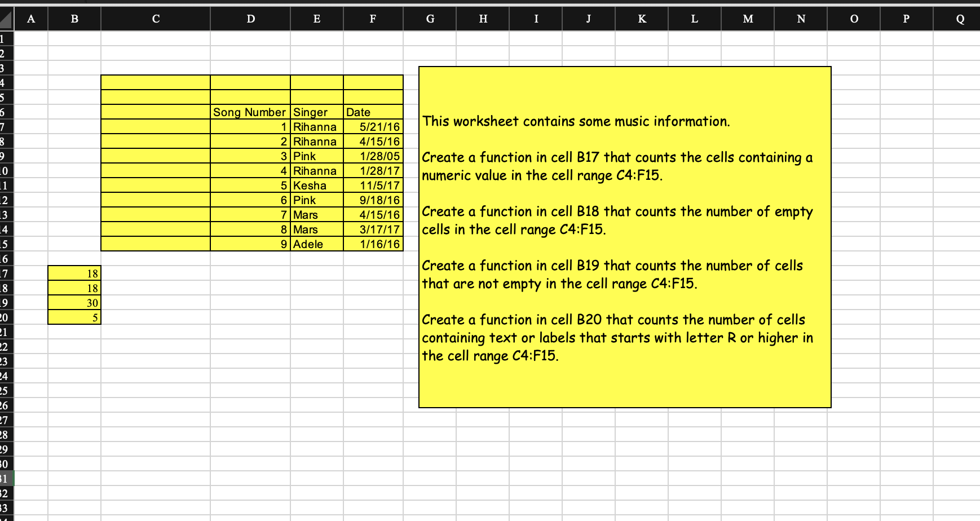Select column C header
Image resolution: width=980 pixels, height=521 pixels.
(x=156, y=19)
